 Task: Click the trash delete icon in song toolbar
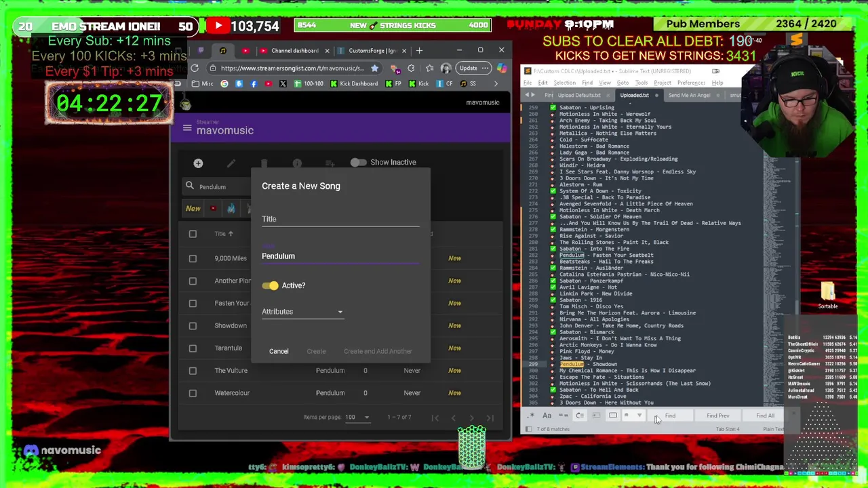[x=264, y=163]
